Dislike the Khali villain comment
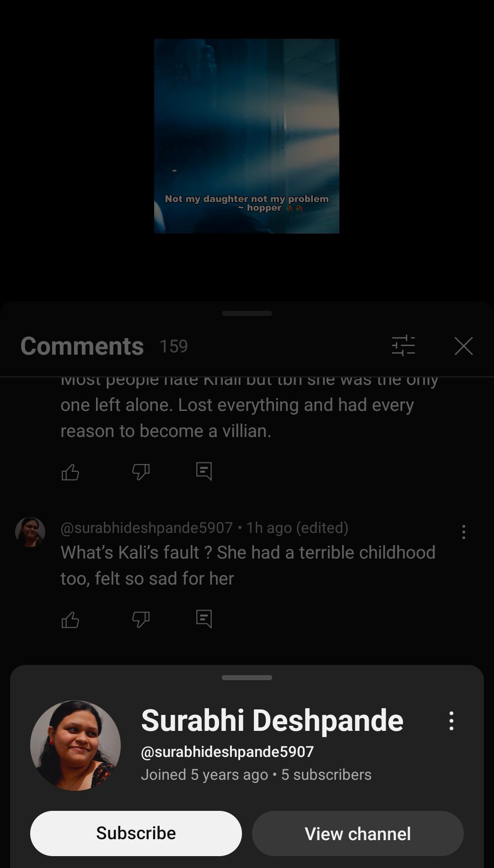Screen dimensions: 494x868 point(141,472)
